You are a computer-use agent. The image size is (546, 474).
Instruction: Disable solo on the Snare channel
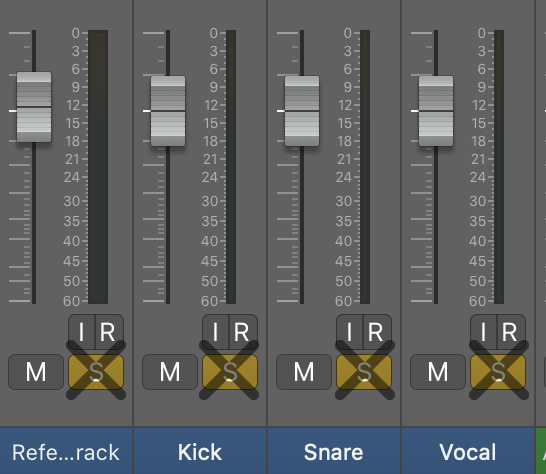coord(364,372)
